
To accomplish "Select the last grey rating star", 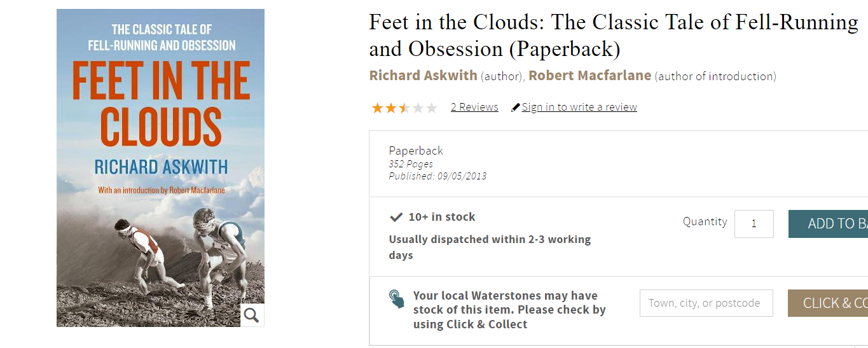I will [432, 108].
